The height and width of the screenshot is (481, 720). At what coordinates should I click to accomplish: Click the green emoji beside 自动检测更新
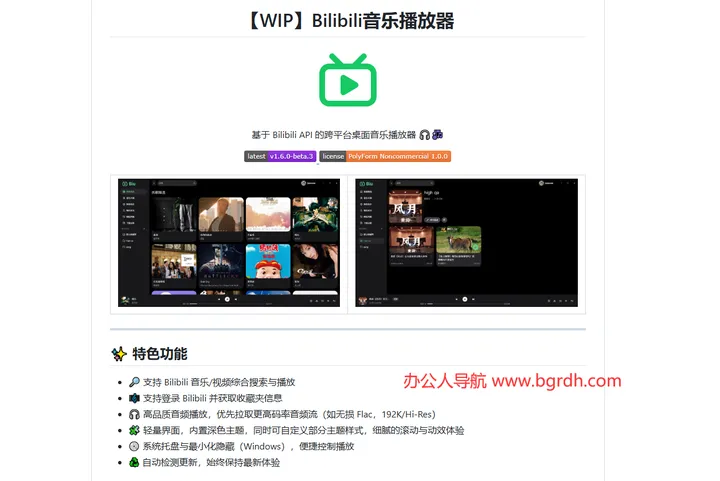134,462
